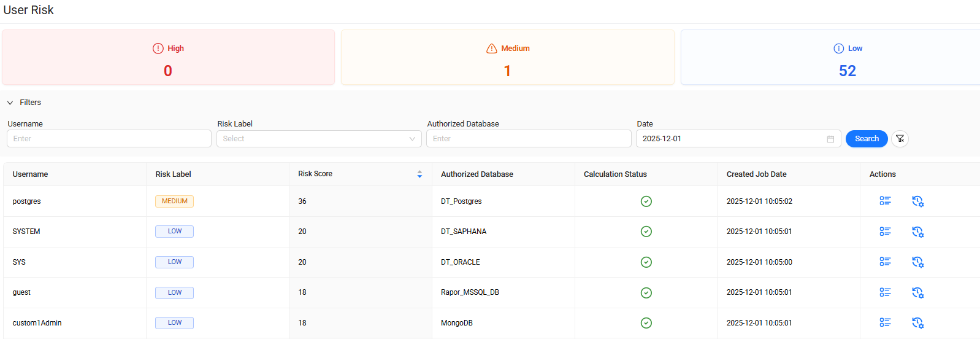The height and width of the screenshot is (339, 980).
Task: Click calculation status check for guest
Action: click(646, 293)
